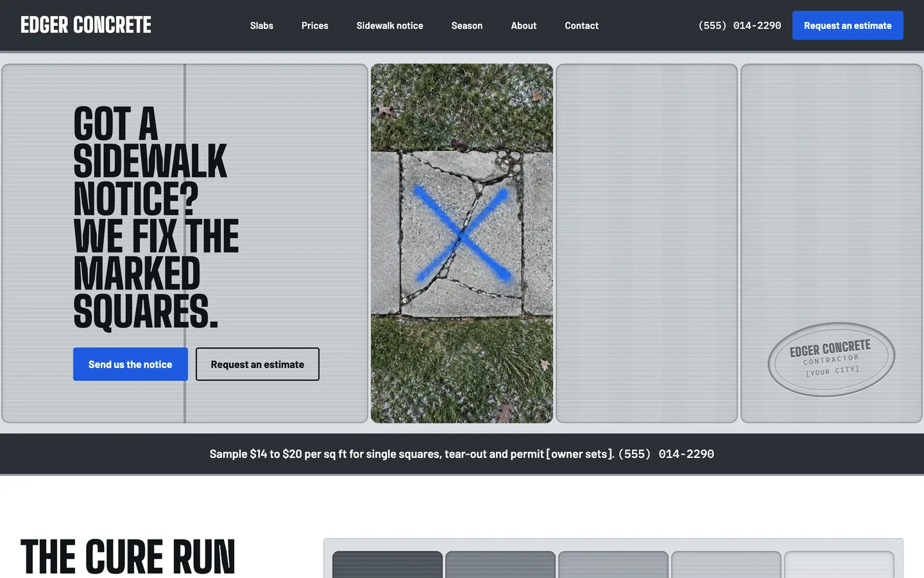The height and width of the screenshot is (578, 924).
Task: Visit the About page
Action: click(x=524, y=26)
